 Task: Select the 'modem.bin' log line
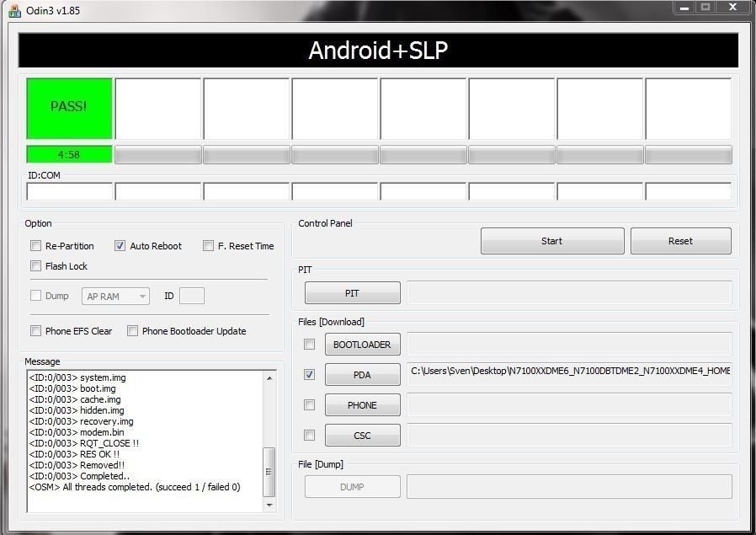tap(77, 432)
